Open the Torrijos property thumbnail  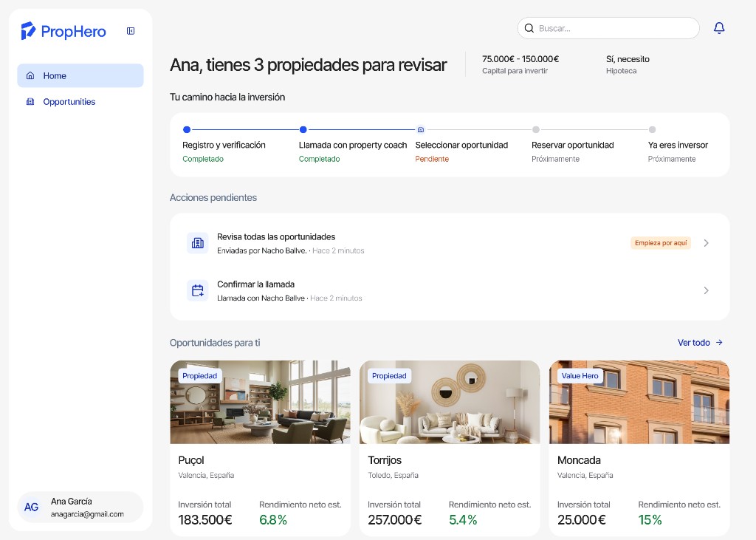pos(450,402)
